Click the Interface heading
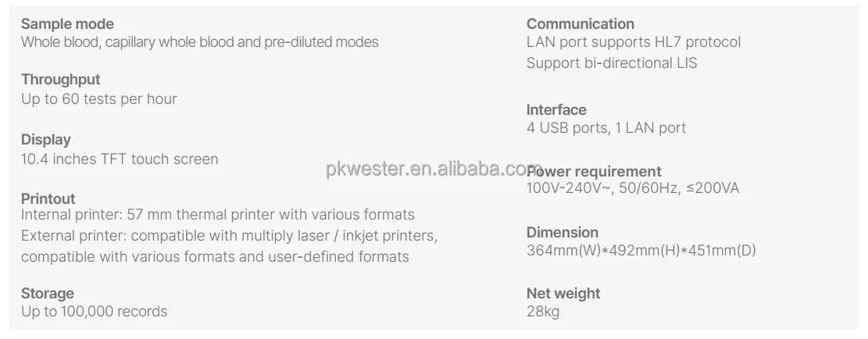The height and width of the screenshot is (339, 868). coord(556,109)
